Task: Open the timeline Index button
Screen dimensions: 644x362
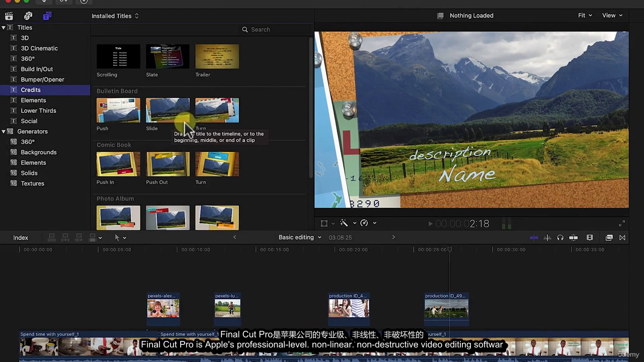Action: 21,238
